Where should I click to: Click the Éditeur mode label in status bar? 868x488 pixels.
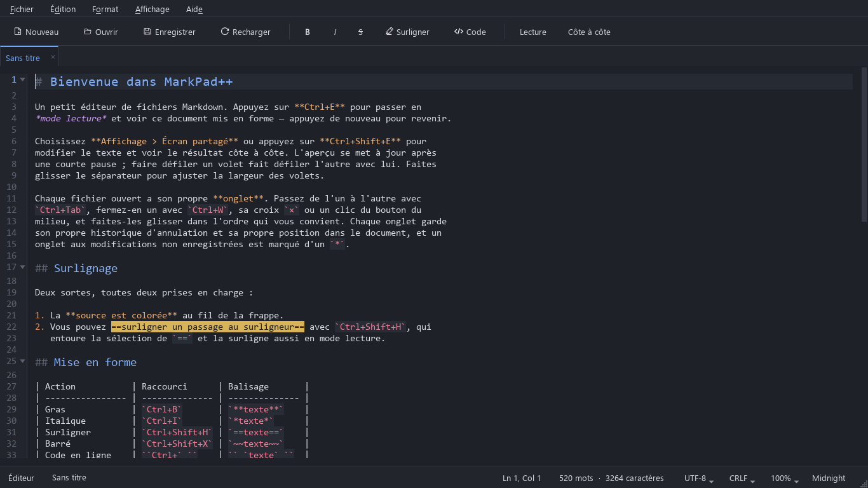tap(21, 478)
